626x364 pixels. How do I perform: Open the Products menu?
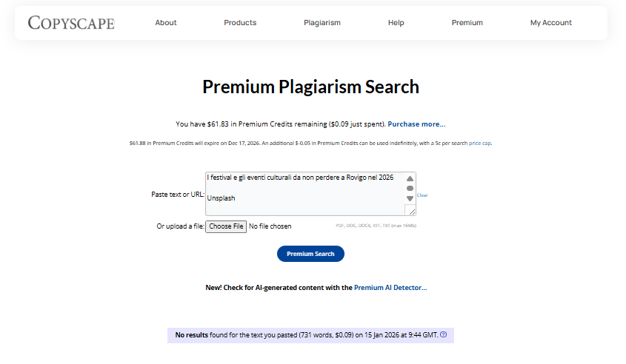point(240,23)
